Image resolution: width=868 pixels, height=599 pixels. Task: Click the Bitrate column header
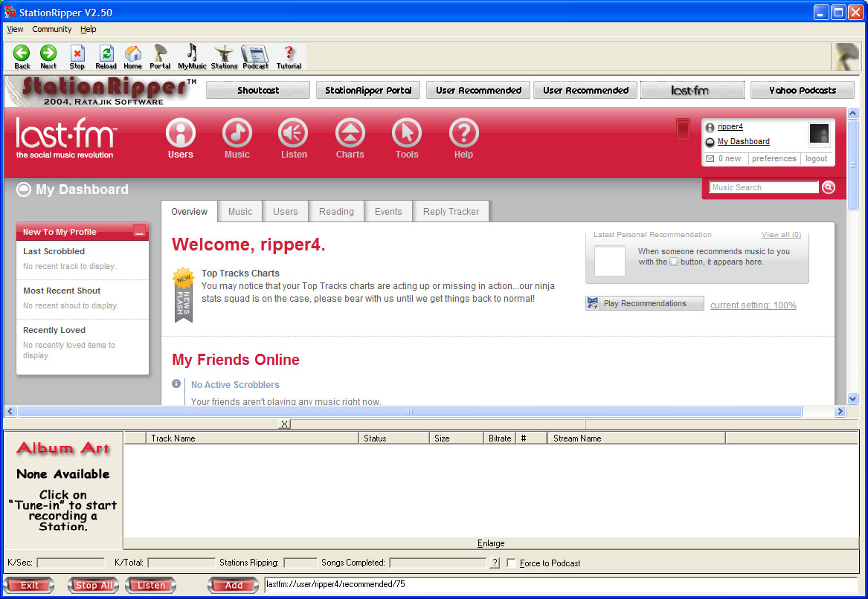point(500,438)
